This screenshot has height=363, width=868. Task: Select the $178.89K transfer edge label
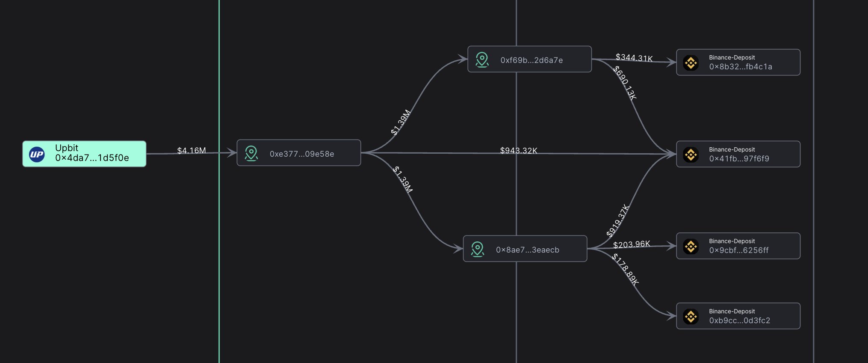[x=625, y=269]
